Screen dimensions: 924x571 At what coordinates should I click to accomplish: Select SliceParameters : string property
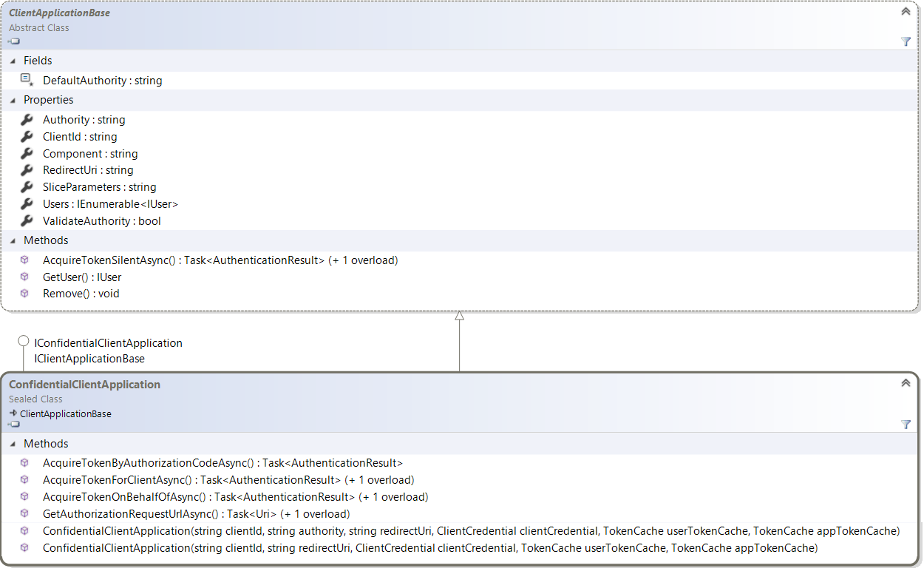[99, 186]
